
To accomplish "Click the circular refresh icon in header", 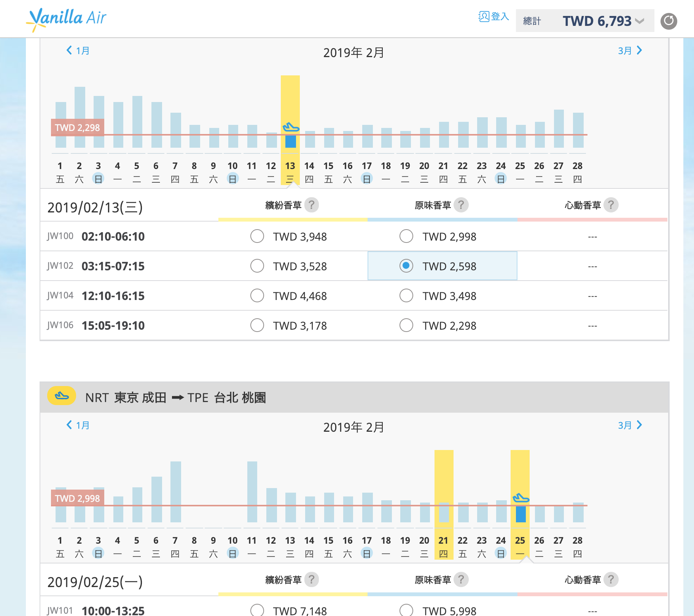I will [x=669, y=21].
